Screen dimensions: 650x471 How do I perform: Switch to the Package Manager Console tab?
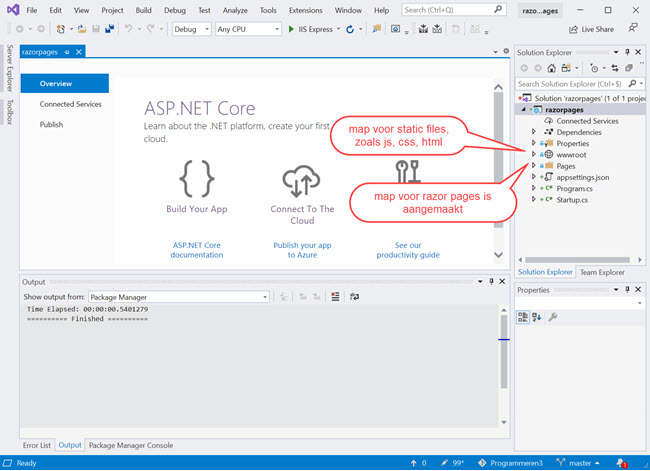coord(131,445)
